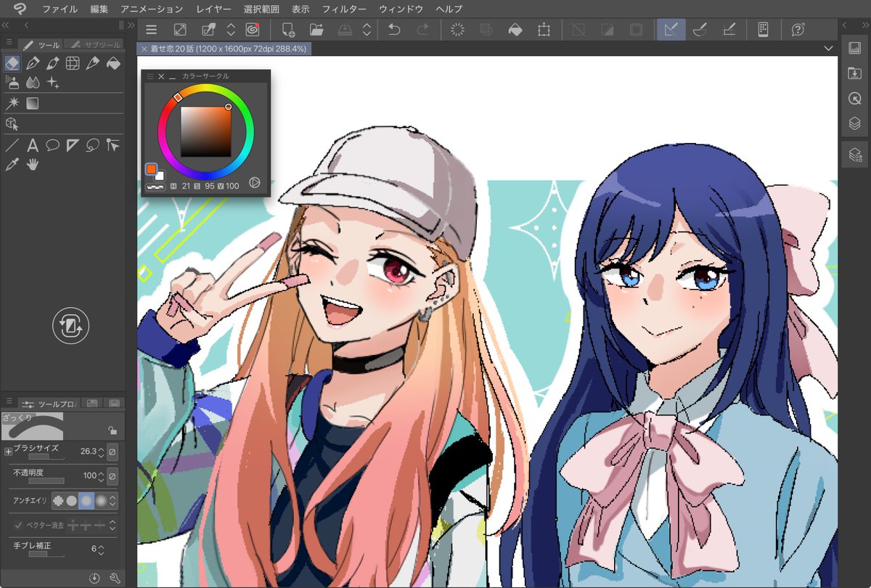Open the ファイル menu
871x588 pixels.
(x=60, y=9)
